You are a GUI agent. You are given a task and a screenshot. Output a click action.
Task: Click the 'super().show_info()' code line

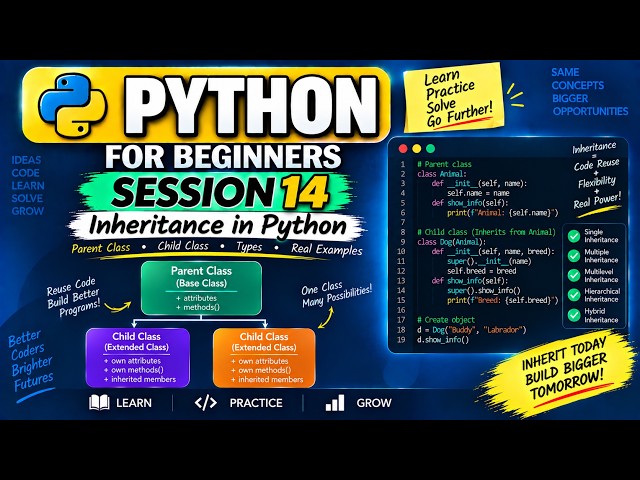tap(484, 291)
